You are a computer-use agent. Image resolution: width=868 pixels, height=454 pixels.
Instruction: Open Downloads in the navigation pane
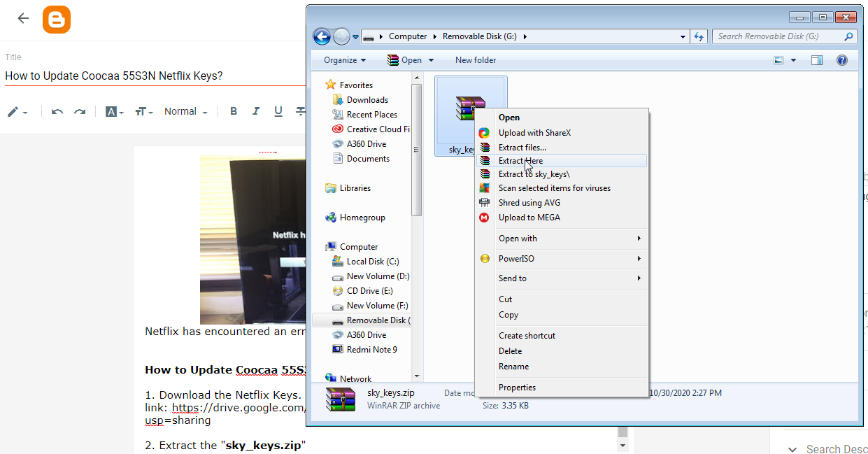click(x=360, y=100)
